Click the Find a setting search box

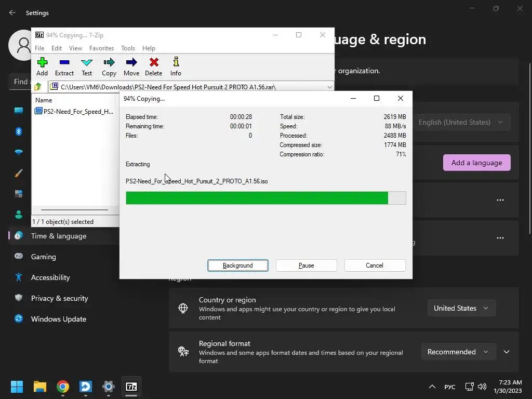pos(20,82)
